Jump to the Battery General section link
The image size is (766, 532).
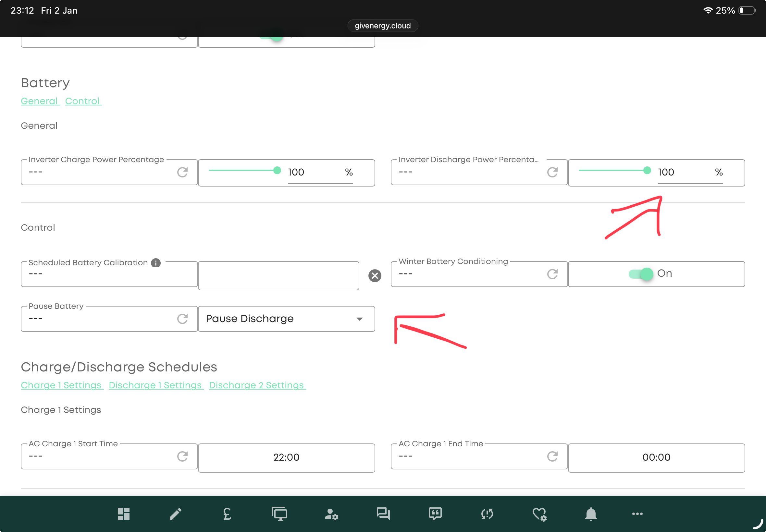40,101
